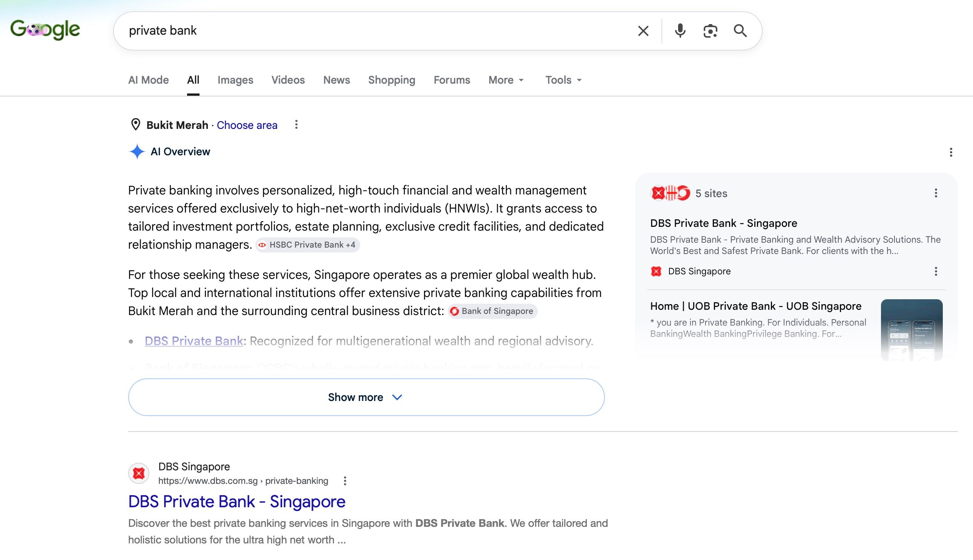The image size is (973, 560).
Task: Open 'Home | UOB Private Bank - UOB Singapore' source
Action: coord(755,306)
